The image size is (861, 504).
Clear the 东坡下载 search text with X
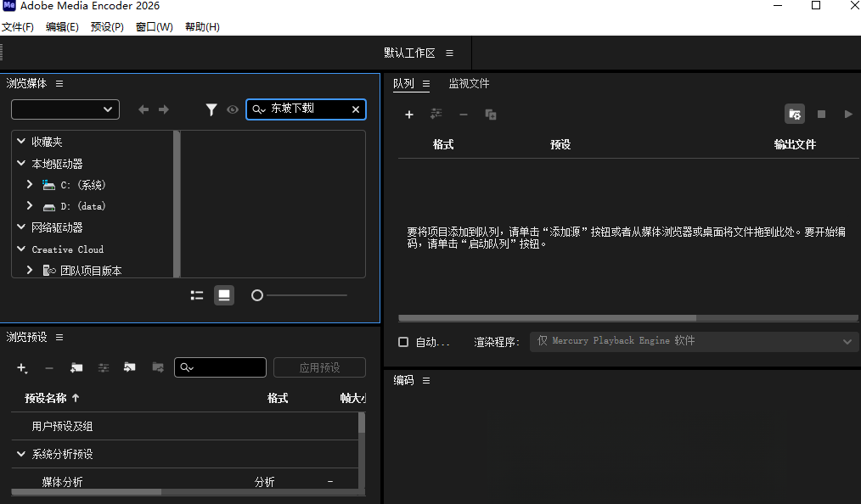[x=356, y=109]
